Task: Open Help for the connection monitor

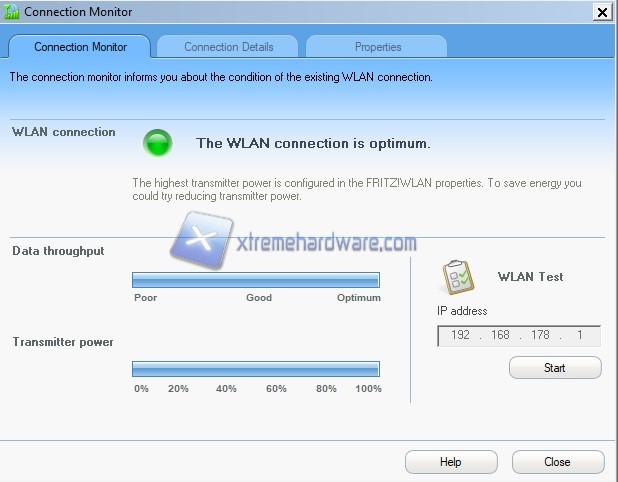Action: tap(450, 462)
